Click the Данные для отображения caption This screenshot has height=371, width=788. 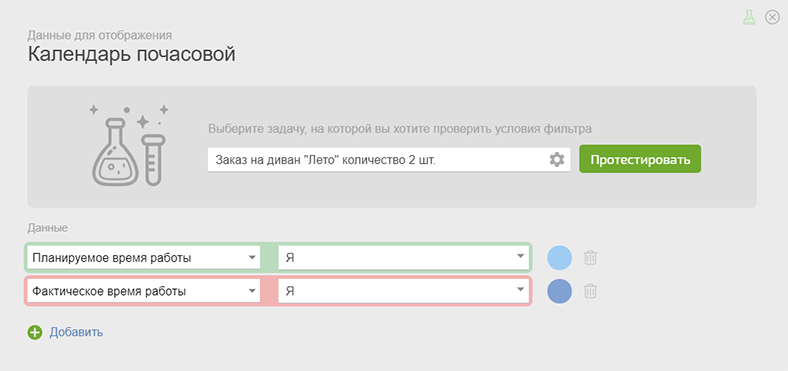click(x=100, y=35)
